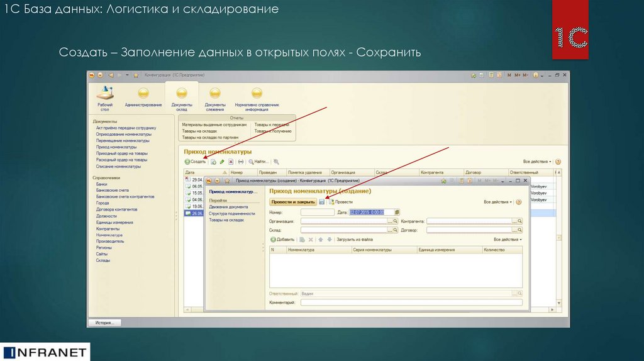Click the green pencil edit icon
Screen dimensions: 644x361
(x=222, y=162)
